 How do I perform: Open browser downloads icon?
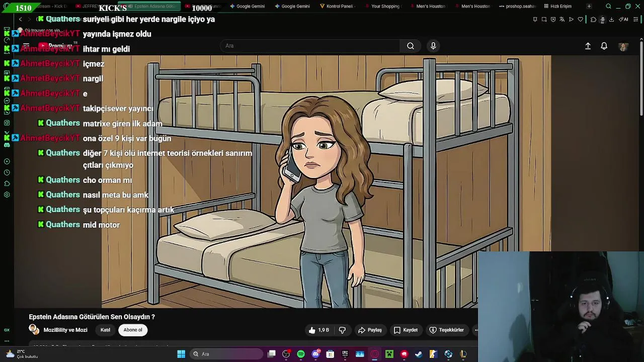click(611, 19)
